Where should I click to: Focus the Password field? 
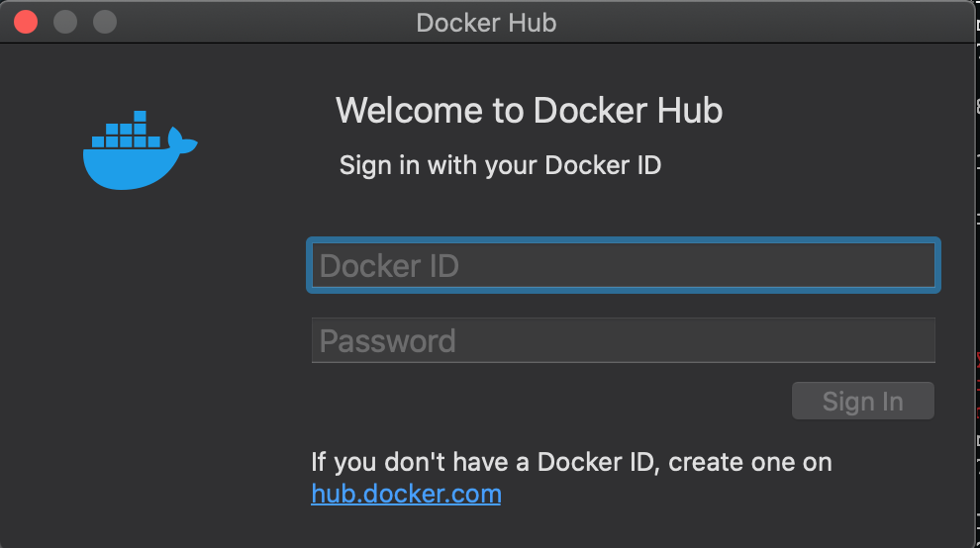click(x=623, y=340)
